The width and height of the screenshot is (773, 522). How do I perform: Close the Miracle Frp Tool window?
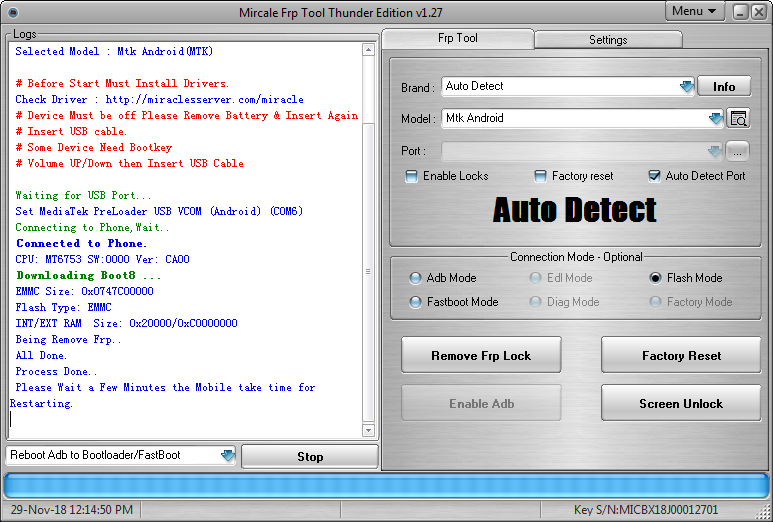(759, 12)
